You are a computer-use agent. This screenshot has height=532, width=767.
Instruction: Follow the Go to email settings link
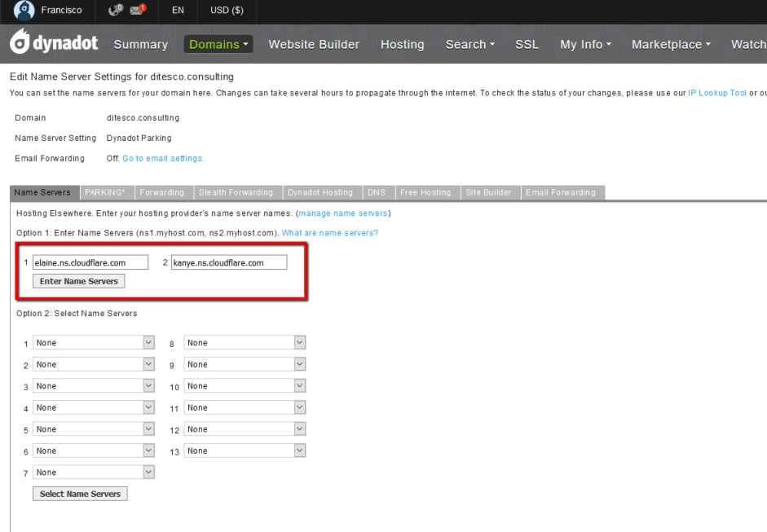click(163, 158)
